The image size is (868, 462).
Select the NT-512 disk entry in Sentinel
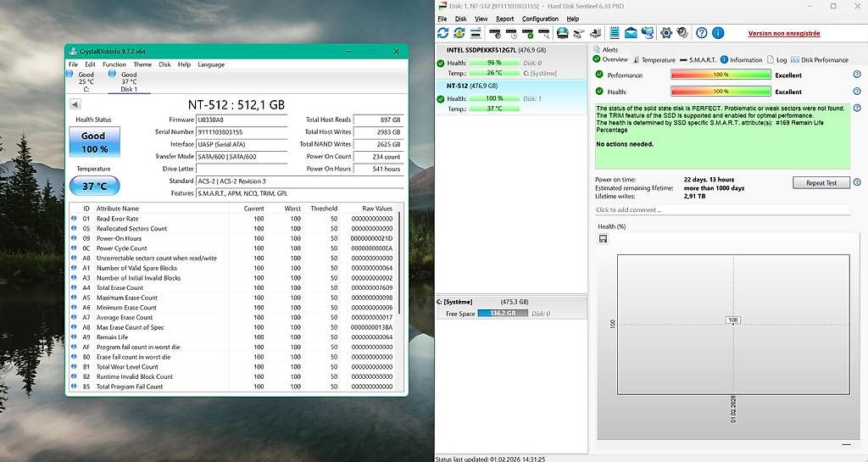(x=511, y=97)
